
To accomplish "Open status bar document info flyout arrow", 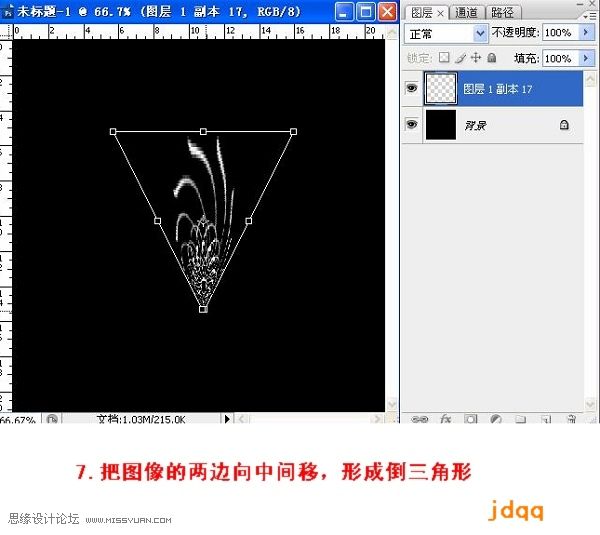I will 227,419.
